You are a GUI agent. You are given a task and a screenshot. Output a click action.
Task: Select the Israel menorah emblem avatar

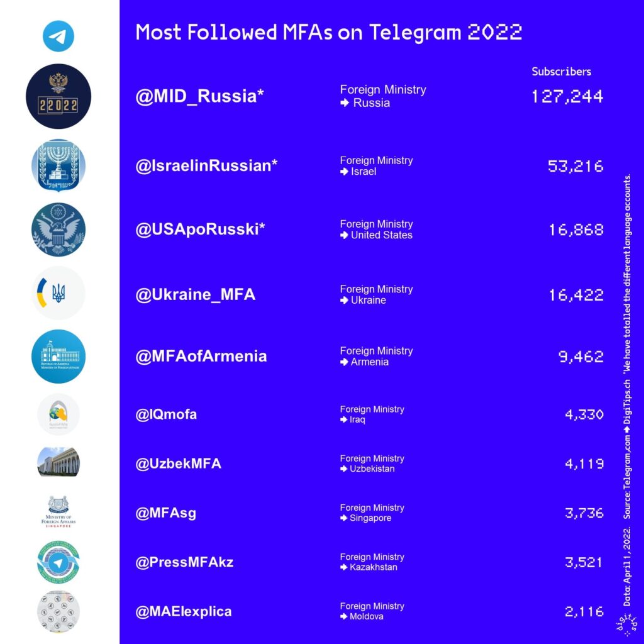click(58, 165)
